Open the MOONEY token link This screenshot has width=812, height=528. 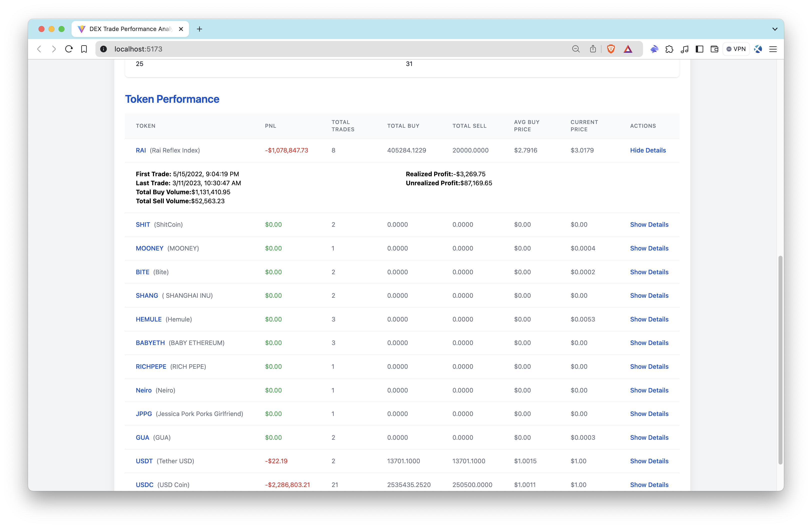click(149, 248)
